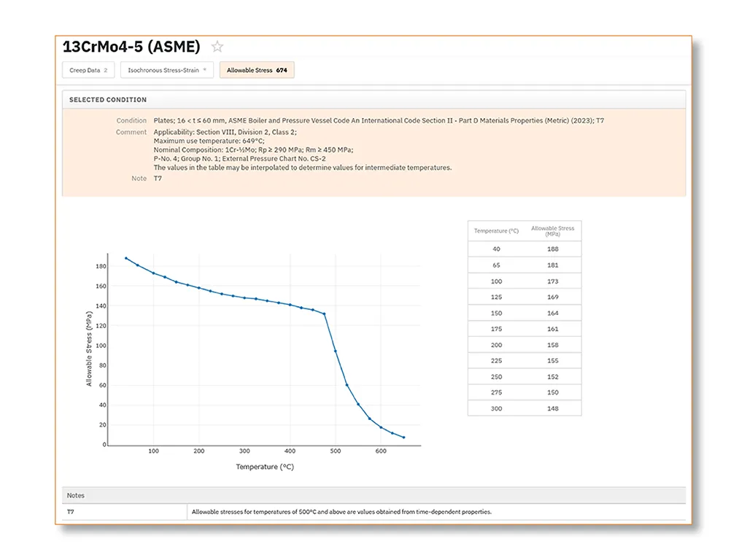Click the Note value T7 in Selected Condition
Viewport: 747px width, 560px height.
coord(158,178)
